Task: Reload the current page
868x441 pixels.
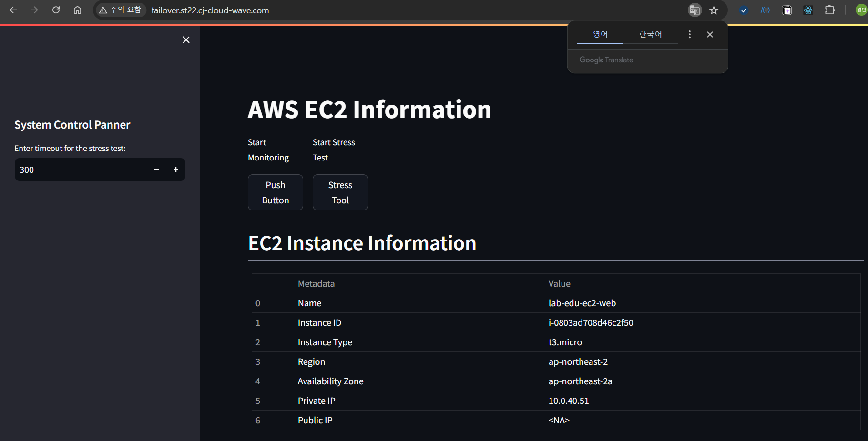Action: tap(56, 10)
